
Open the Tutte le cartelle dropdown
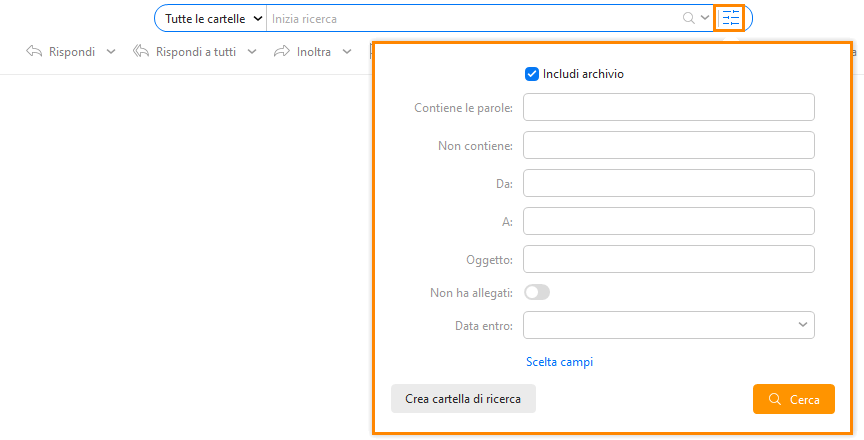click(x=214, y=19)
